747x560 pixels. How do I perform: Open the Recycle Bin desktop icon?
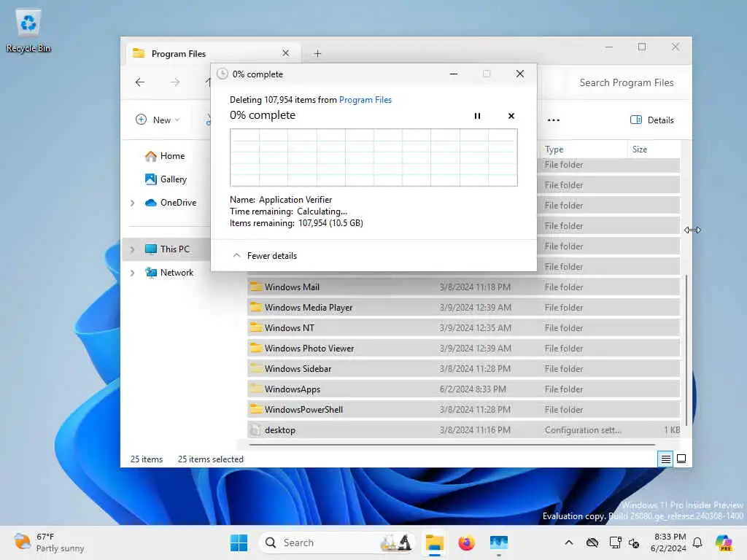pos(28,31)
